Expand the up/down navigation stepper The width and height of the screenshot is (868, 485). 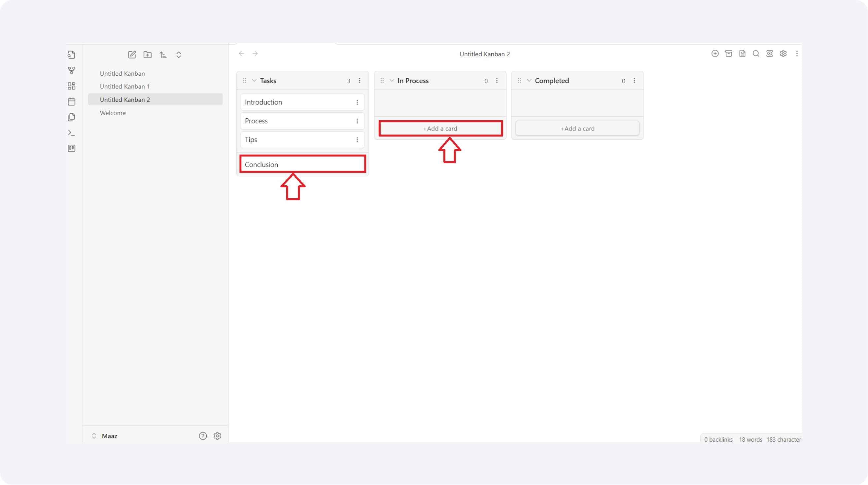click(x=178, y=54)
